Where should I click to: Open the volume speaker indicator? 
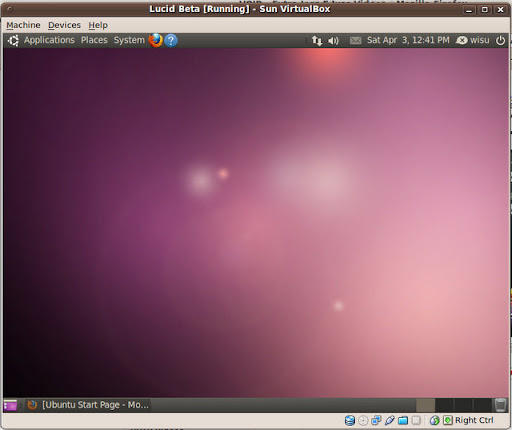tap(333, 41)
